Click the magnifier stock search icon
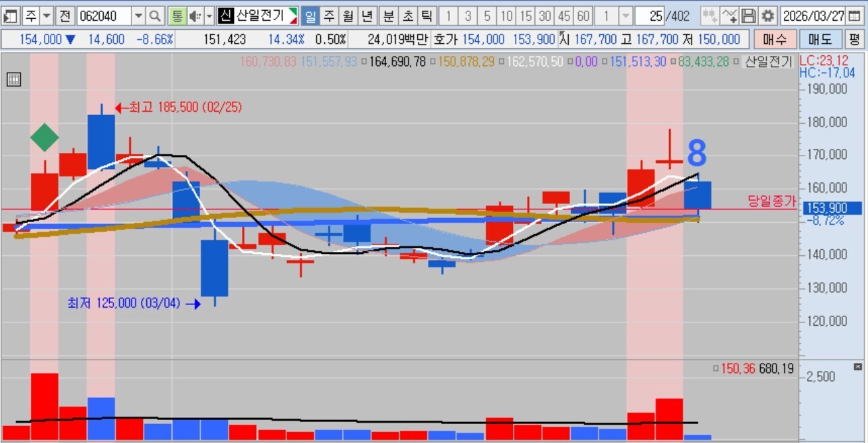 coord(155,15)
